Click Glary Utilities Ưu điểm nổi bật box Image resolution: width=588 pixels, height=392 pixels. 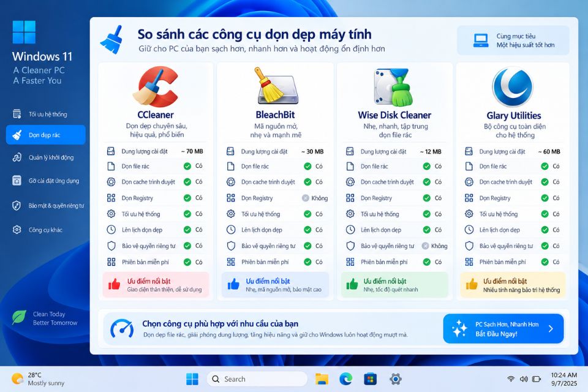513,285
